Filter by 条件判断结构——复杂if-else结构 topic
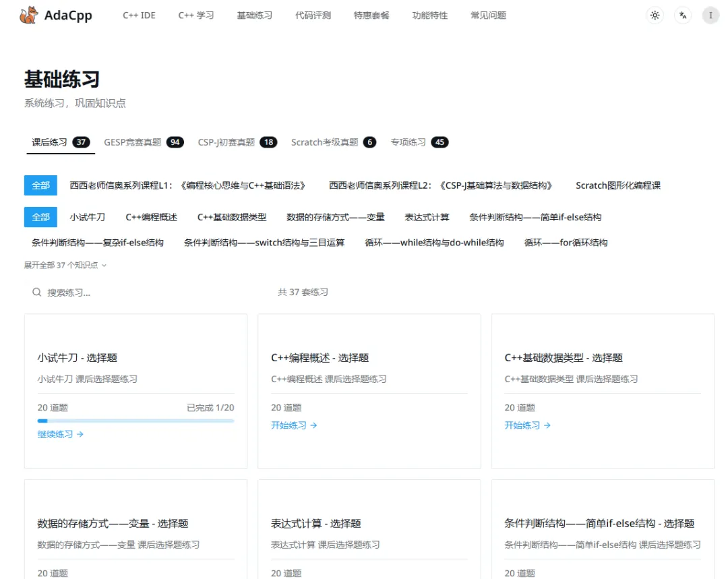728x579 pixels. [x=98, y=243]
